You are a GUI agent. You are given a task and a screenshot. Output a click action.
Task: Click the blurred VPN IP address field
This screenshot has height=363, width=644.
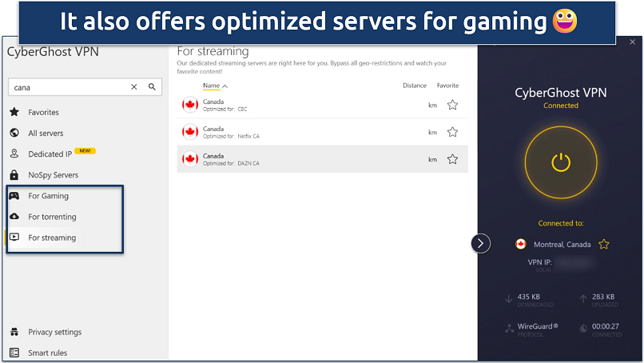574,263
